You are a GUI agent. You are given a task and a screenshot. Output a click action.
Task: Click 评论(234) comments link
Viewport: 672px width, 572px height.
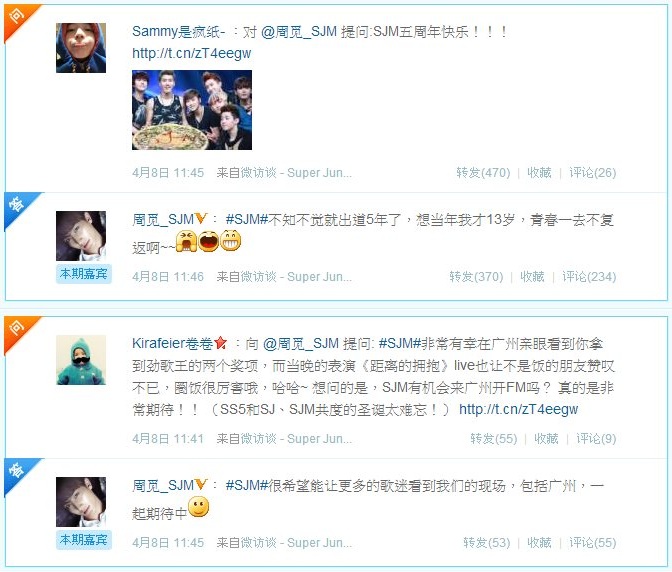(589, 277)
